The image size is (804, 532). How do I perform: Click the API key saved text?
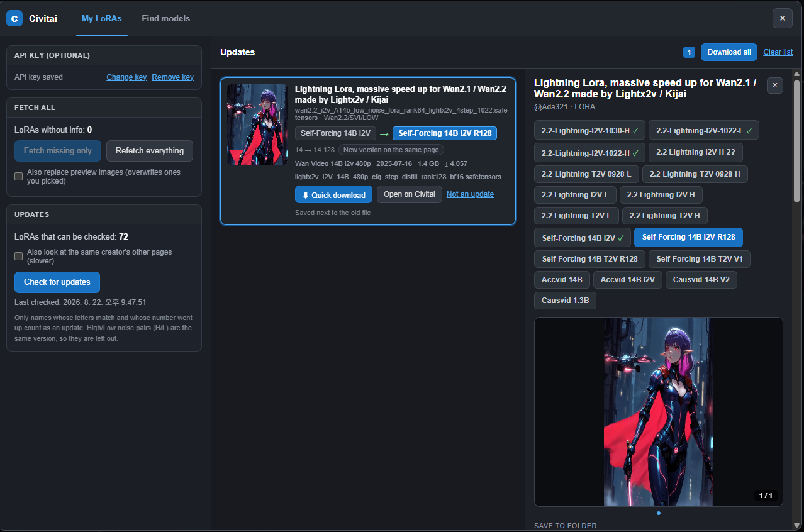click(38, 77)
